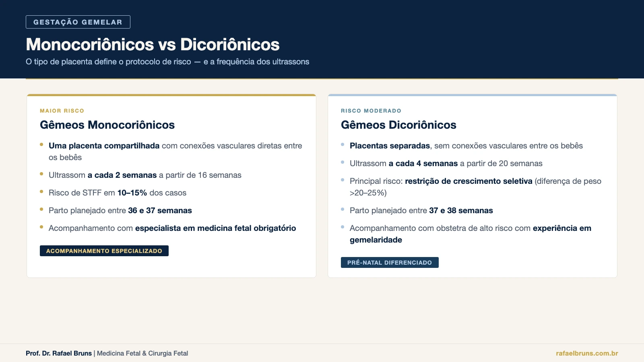Select the RISCO MODERADO label
The height and width of the screenshot is (362, 644).
click(x=371, y=111)
